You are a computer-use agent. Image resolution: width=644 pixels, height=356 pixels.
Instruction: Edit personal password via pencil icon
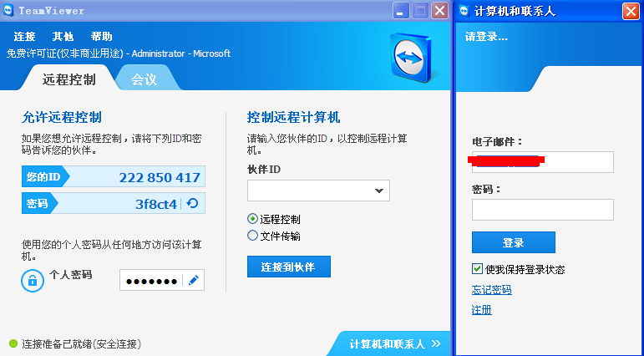[x=194, y=280]
